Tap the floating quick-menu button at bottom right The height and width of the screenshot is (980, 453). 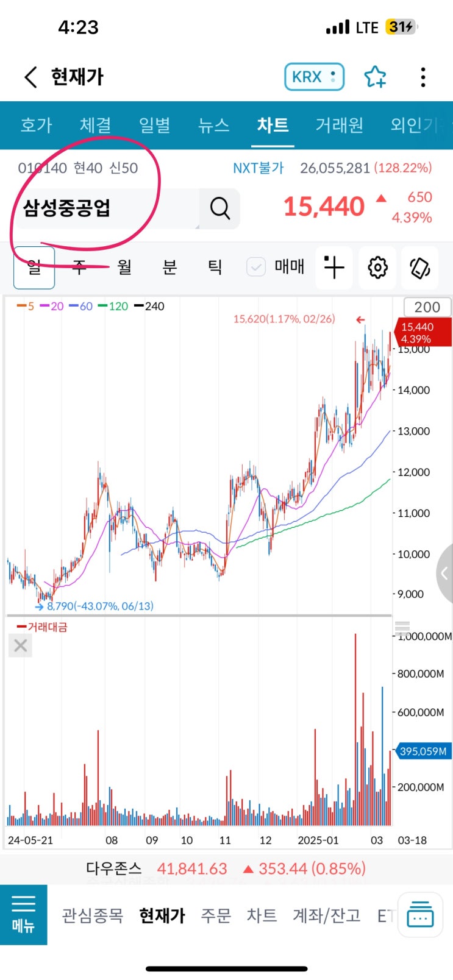point(420,914)
